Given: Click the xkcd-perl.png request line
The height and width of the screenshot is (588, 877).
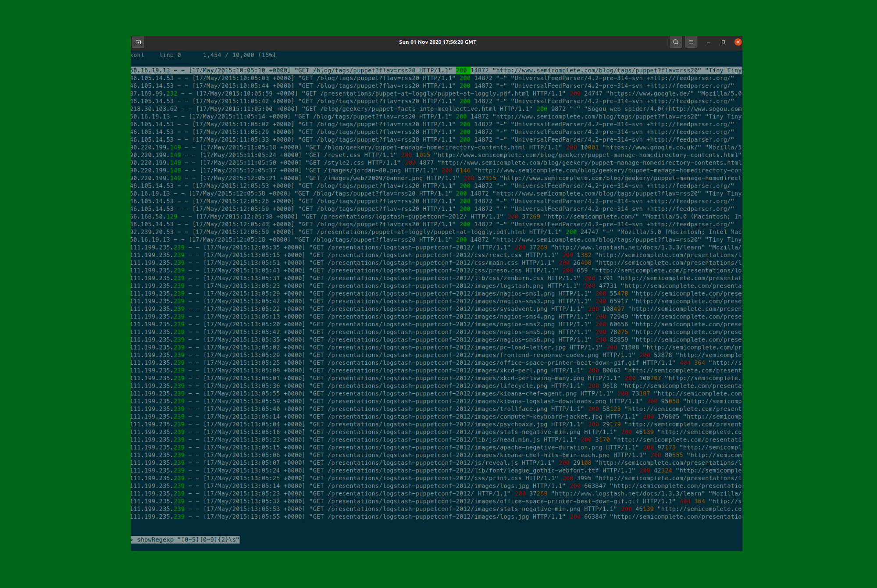Looking at the screenshot, I should coord(436,371).
